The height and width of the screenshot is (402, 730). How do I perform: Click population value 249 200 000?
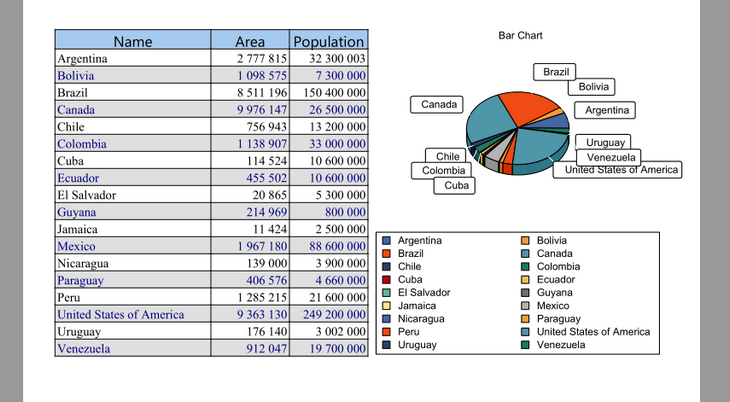(x=334, y=315)
